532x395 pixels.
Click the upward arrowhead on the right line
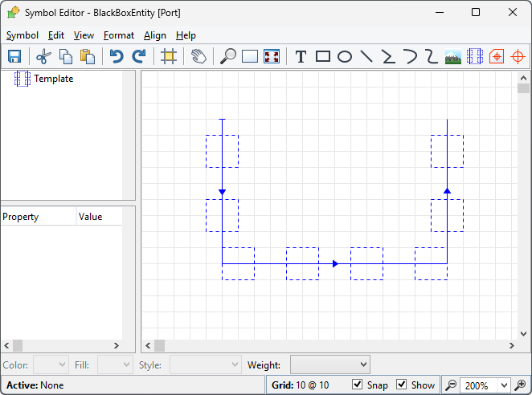click(447, 190)
